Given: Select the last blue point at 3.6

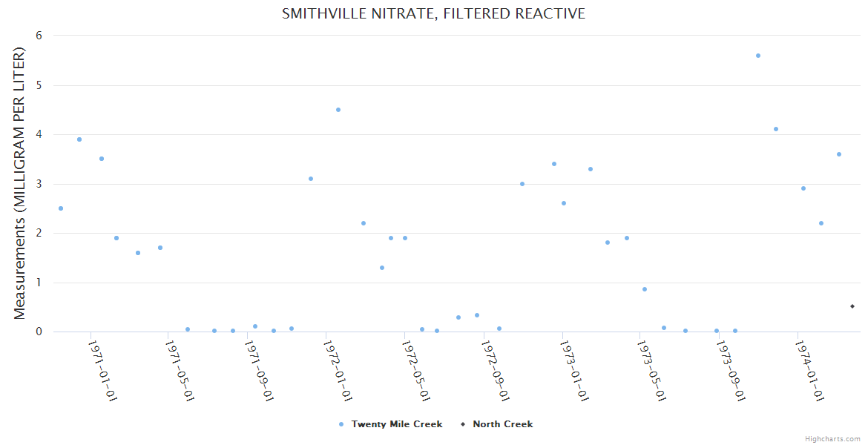Looking at the screenshot, I should tap(839, 154).
